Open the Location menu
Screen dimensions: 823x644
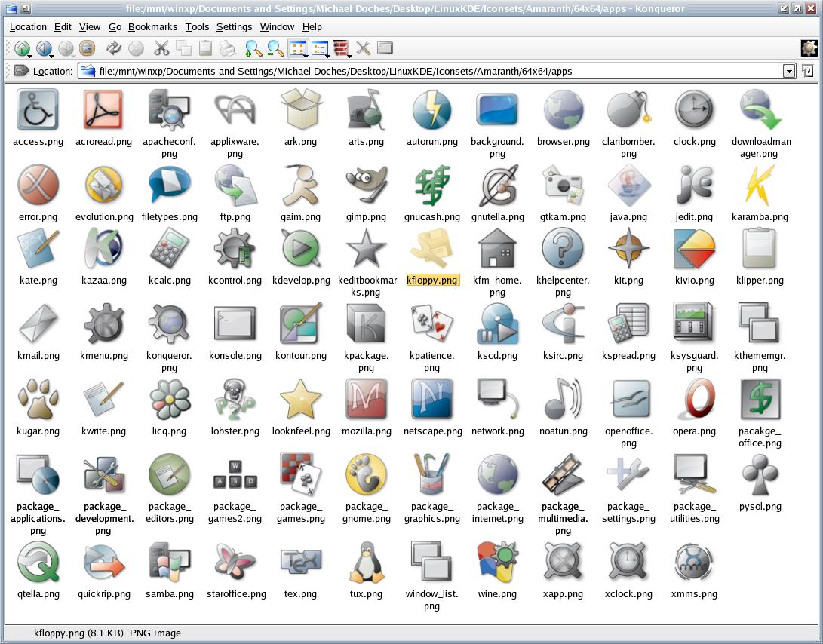[28, 26]
